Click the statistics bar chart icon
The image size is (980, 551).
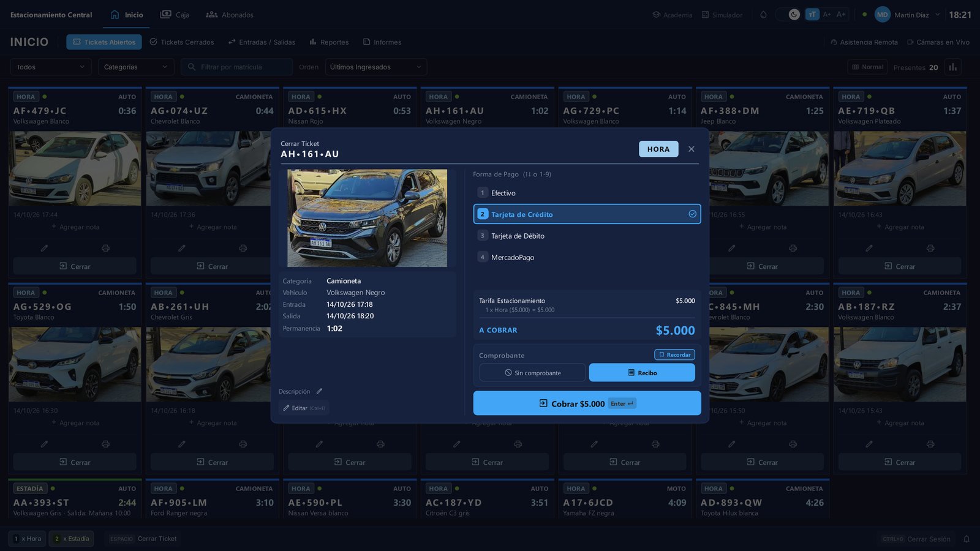(952, 67)
